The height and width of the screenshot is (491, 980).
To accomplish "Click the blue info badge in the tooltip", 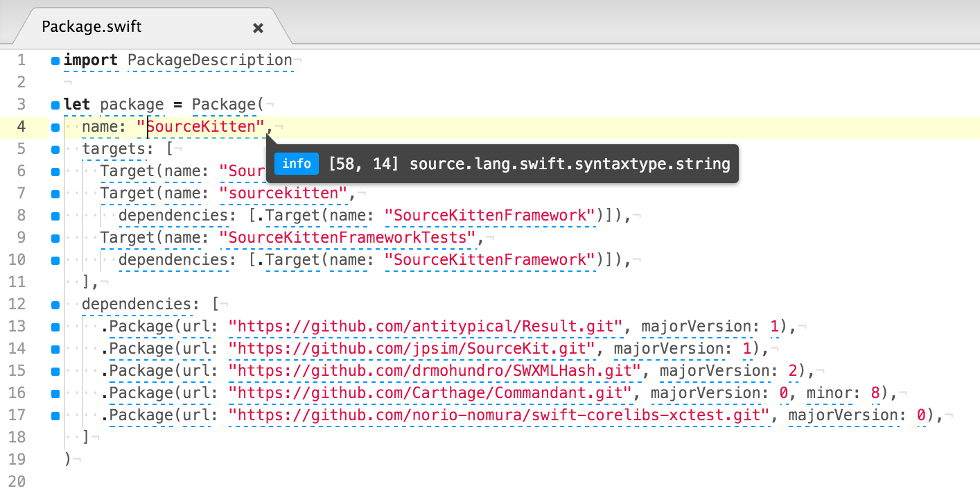I will [x=297, y=164].
